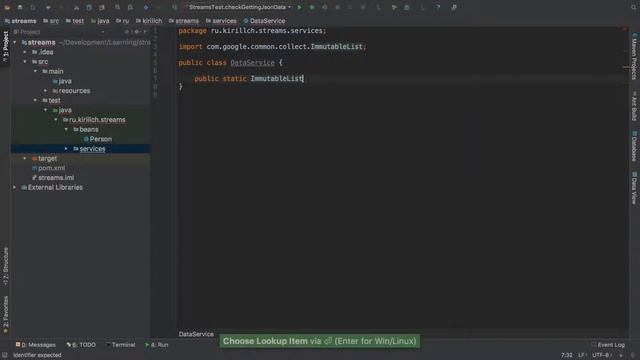Toggle read-only lock icon in status bar
Image resolution: width=640 pixels, height=360 pixels.
pos(621,355)
